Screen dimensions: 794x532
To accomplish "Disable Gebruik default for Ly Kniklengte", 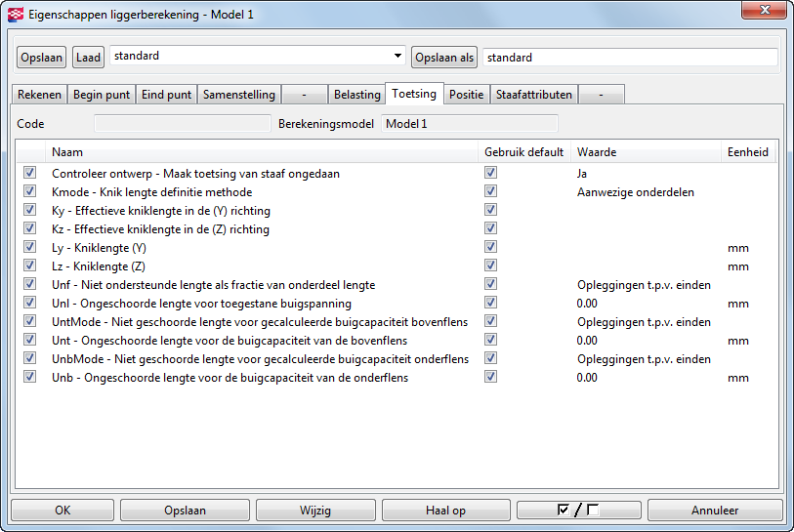I will coord(490,247).
